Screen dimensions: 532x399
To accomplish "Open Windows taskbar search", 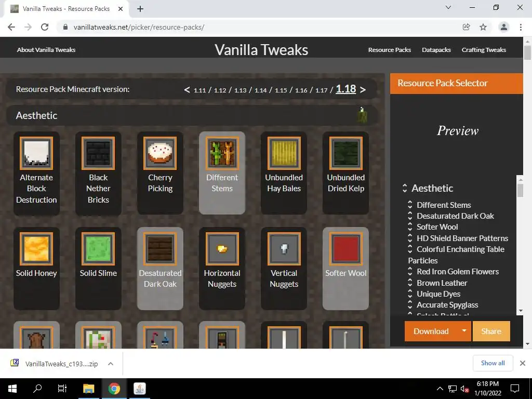I will tap(37, 389).
